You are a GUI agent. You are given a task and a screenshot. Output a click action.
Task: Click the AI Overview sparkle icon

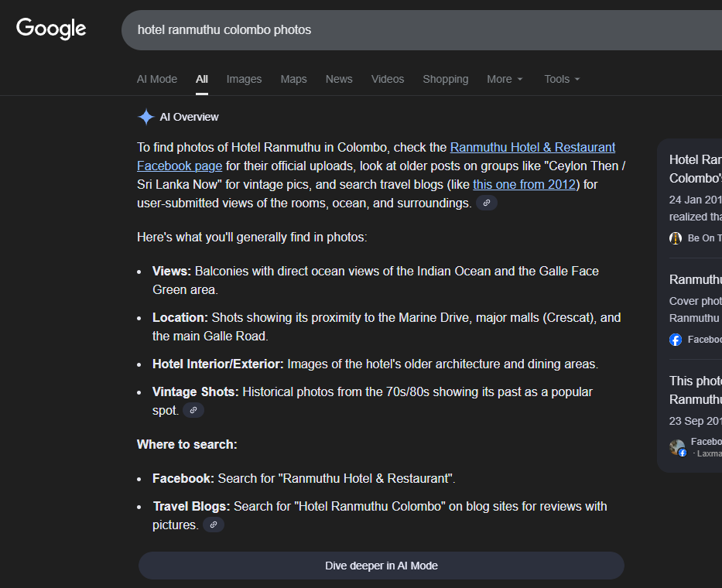point(146,117)
